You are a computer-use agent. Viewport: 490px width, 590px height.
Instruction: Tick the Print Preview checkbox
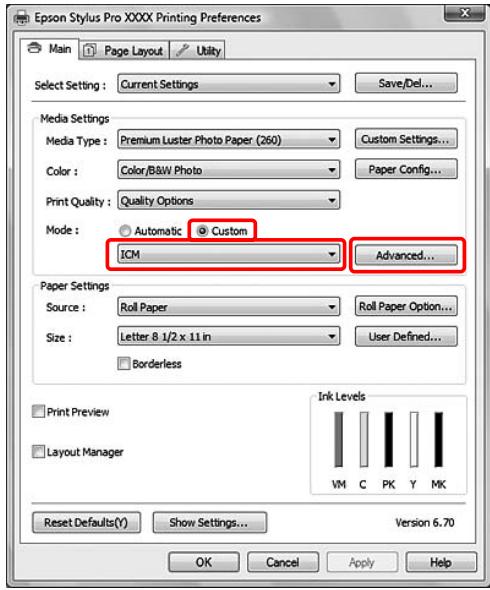click(x=38, y=412)
